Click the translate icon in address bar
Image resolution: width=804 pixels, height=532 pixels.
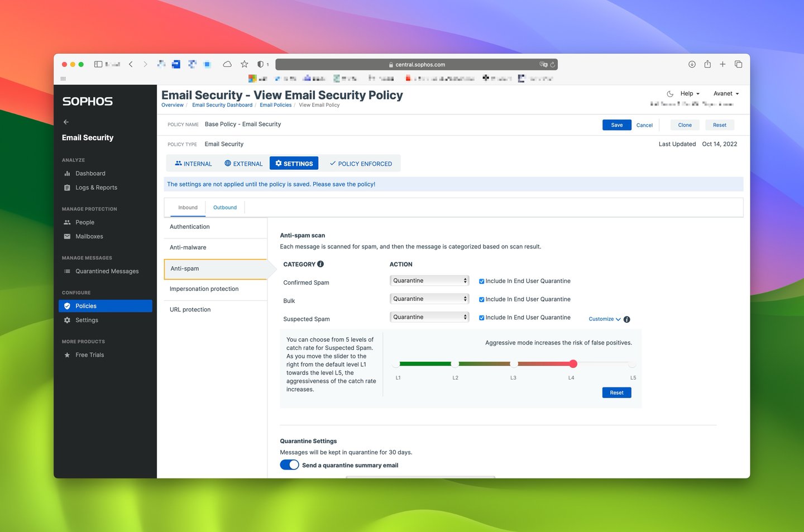pos(543,65)
